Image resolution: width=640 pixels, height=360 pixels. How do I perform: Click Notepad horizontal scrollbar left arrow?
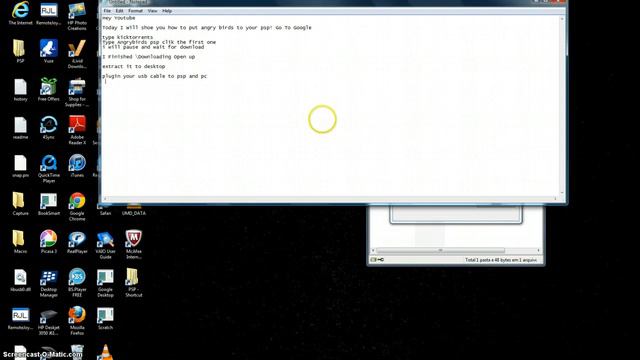pos(105,199)
